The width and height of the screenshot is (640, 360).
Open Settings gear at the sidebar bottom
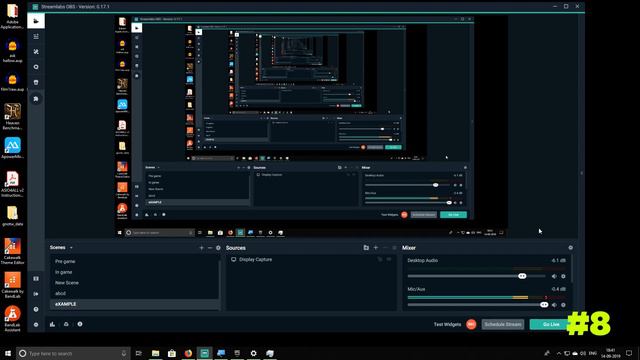tap(36, 325)
